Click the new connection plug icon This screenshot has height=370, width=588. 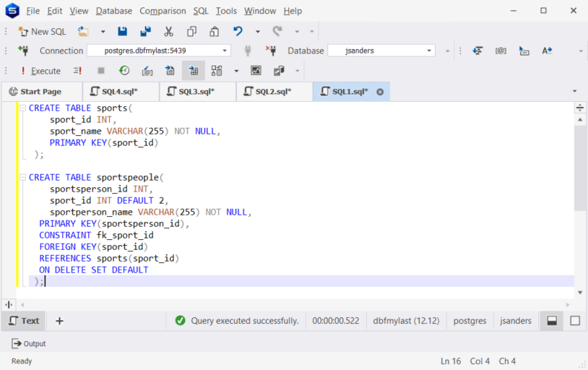pyautogui.click(x=23, y=51)
